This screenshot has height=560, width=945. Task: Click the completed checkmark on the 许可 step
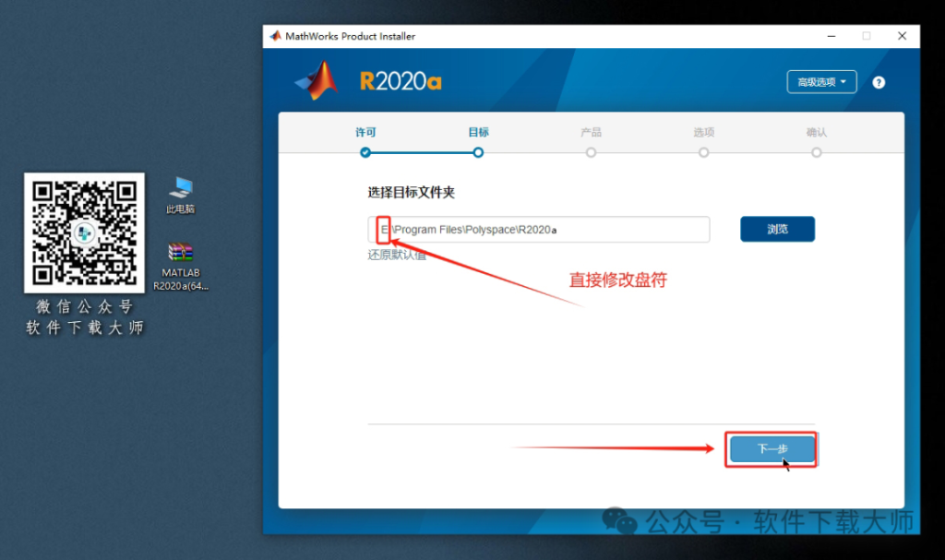pos(365,151)
